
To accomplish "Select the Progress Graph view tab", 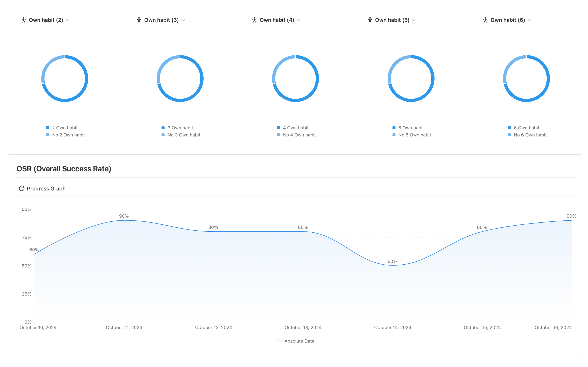I will tap(46, 189).
